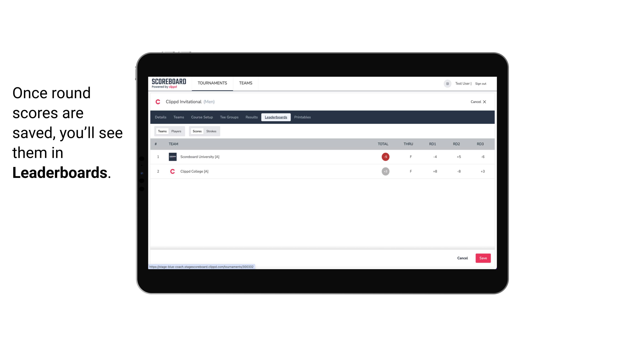Screen dimensions: 644x346
Task: Toggle the Teams filter button
Action: point(162,131)
